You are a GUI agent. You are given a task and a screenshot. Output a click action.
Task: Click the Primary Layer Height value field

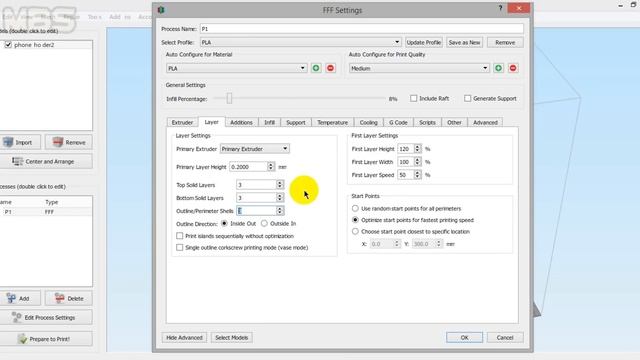[x=249, y=167]
